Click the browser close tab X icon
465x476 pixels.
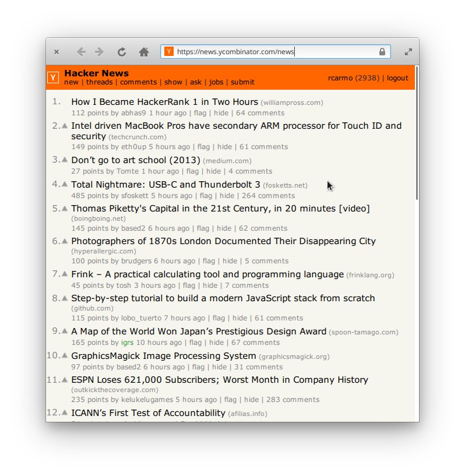(57, 52)
